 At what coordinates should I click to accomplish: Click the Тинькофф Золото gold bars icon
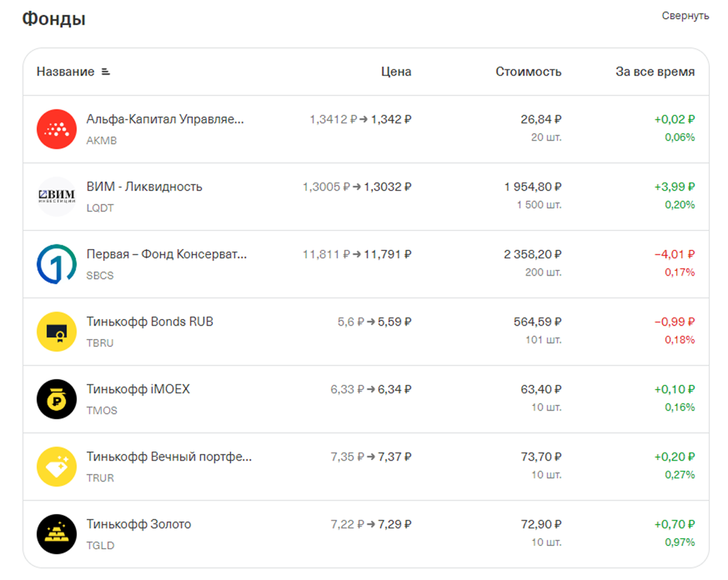57,534
